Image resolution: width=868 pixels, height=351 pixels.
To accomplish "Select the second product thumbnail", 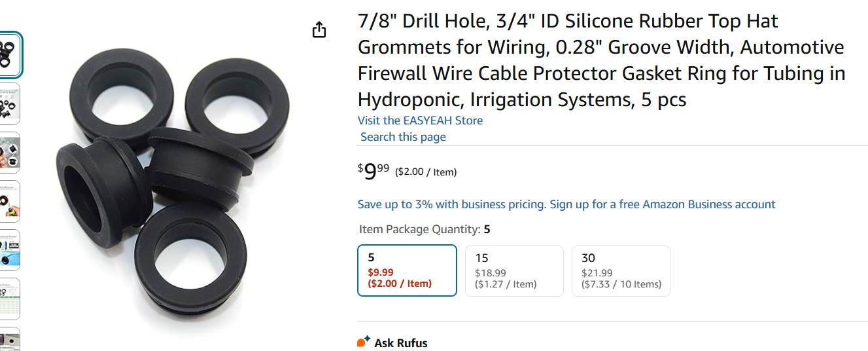I will [x=10, y=103].
